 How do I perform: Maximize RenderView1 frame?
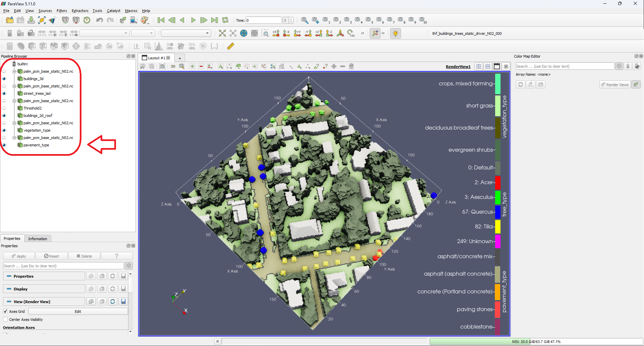point(497,66)
